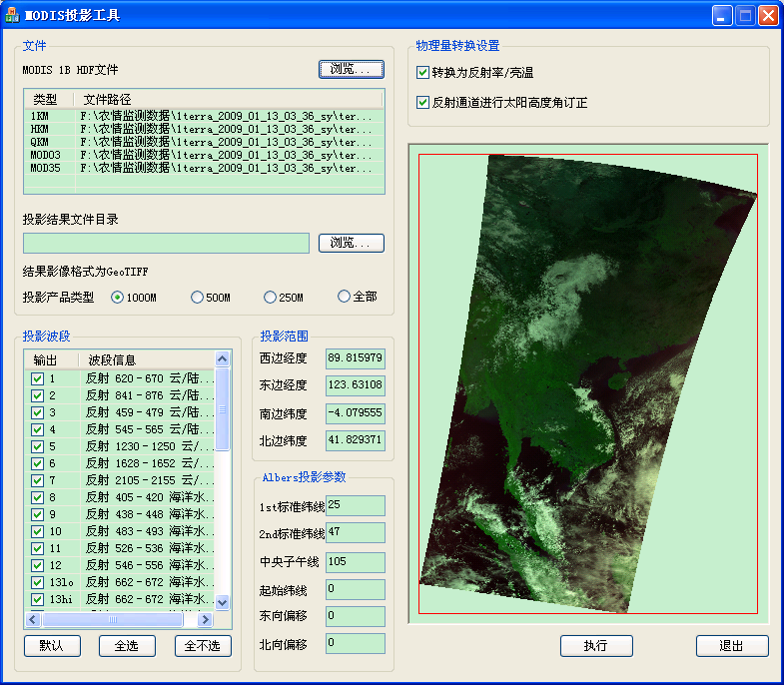Click the 北向偏移 field
Image resolution: width=784 pixels, height=685 pixels.
[x=356, y=643]
